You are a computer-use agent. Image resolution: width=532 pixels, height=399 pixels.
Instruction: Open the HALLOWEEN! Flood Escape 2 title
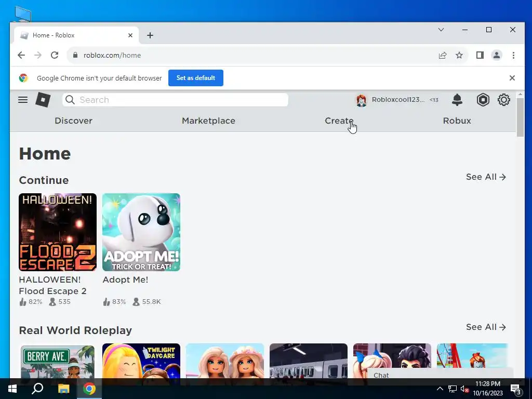pos(52,285)
